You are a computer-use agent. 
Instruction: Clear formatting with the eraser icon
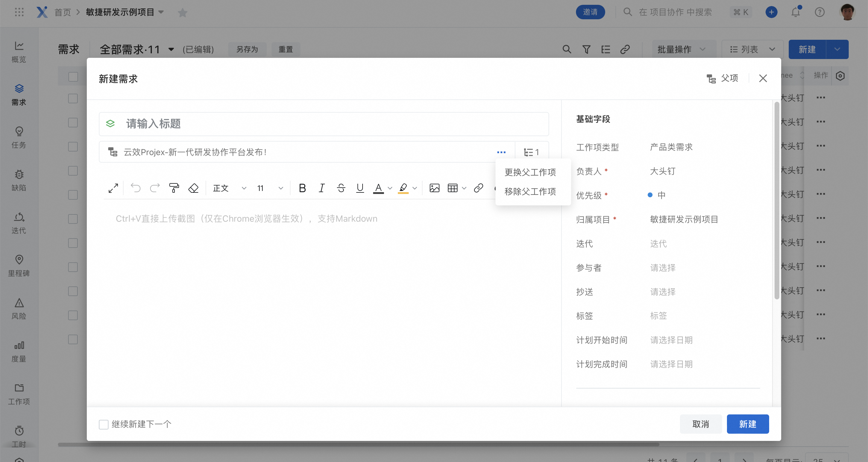coord(193,188)
